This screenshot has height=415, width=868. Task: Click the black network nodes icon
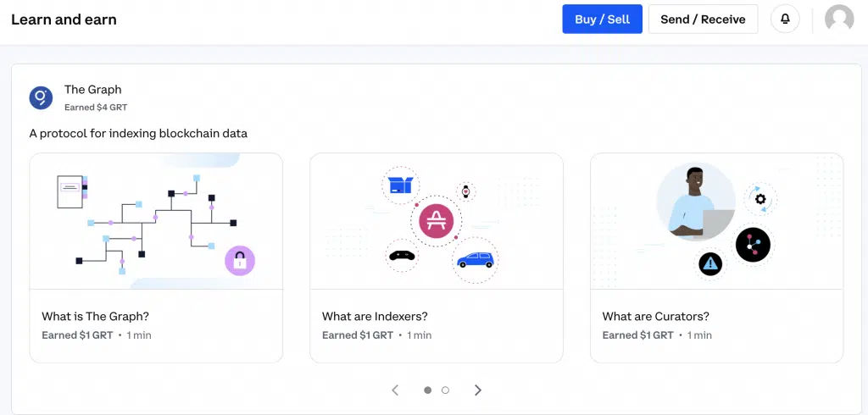tap(752, 245)
